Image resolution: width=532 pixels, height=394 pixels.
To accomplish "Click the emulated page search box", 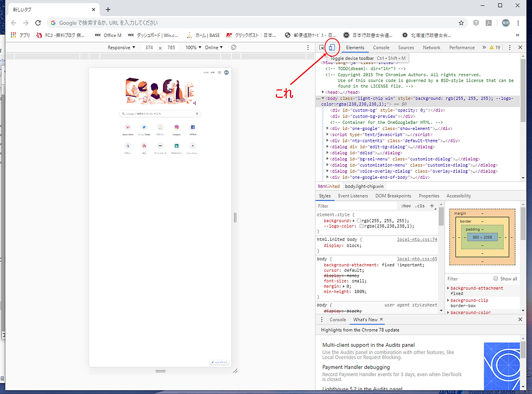I will pyautogui.click(x=160, y=114).
